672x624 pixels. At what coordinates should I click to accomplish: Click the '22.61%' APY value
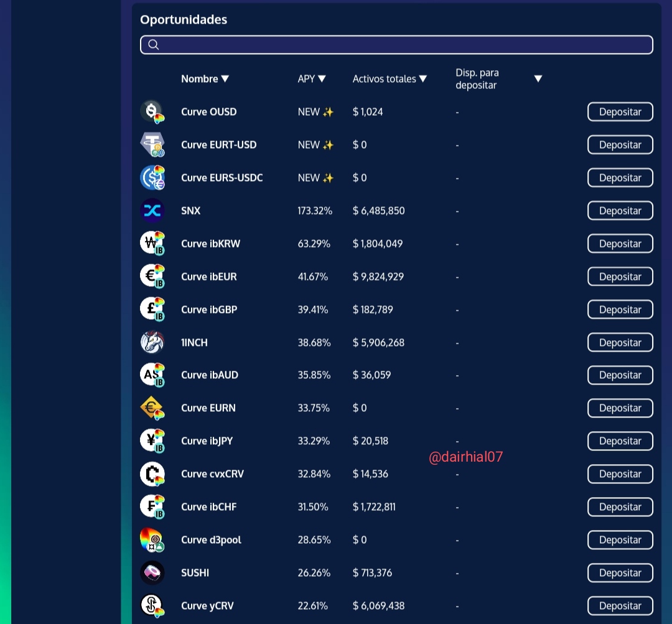[313, 606]
